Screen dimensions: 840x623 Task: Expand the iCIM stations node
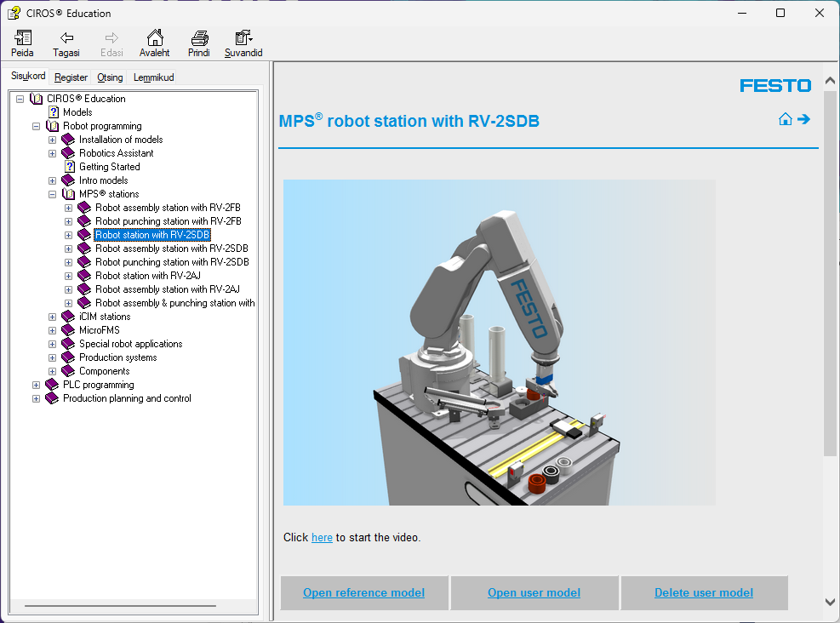[53, 317]
